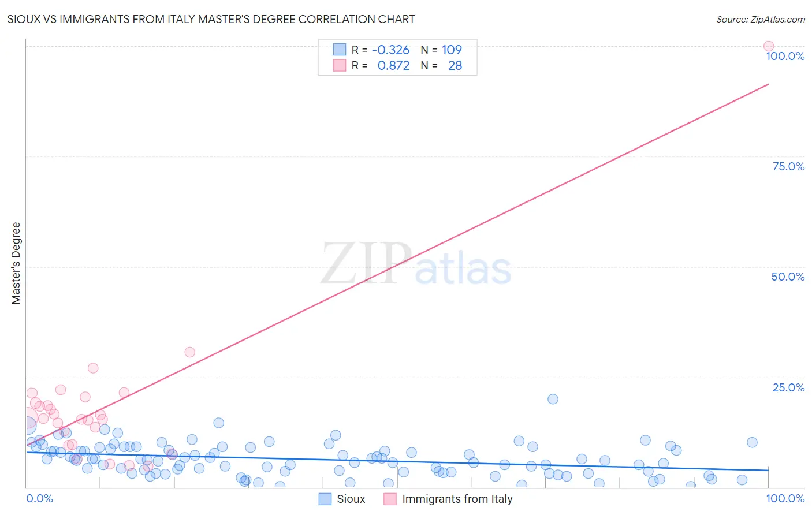
Task: Select the Immigrants from Italy legend label
Action: [x=457, y=499]
